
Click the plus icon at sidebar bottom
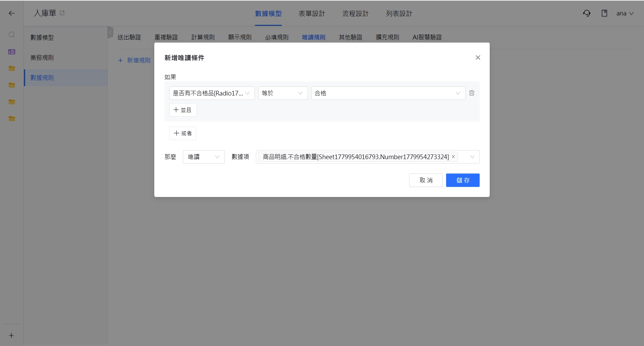11,335
